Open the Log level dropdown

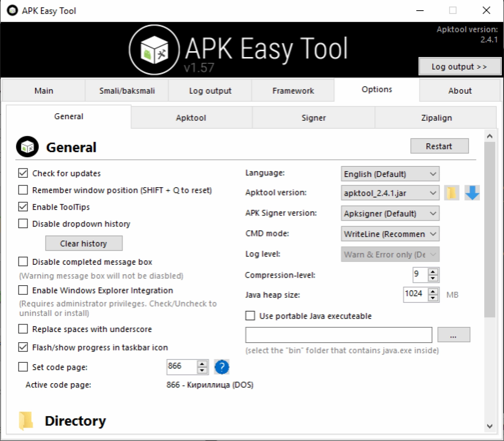pyautogui.click(x=390, y=254)
